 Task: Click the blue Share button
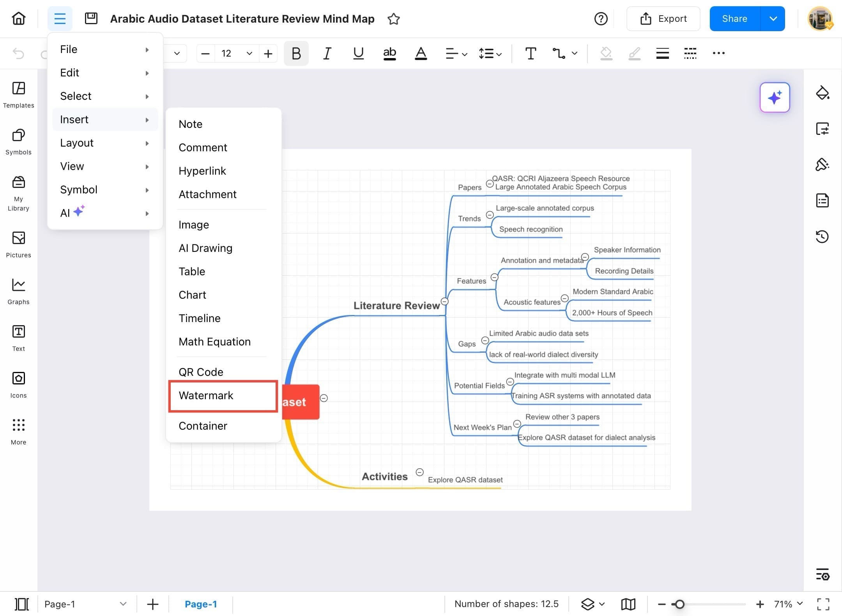[x=734, y=19]
